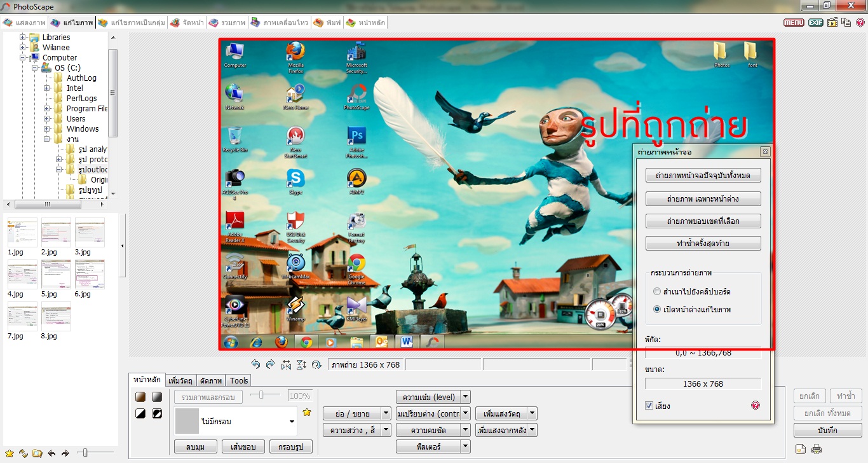
Task: Select สำเนาไปยังคลิปบอร์ด radio option
Action: [657, 291]
